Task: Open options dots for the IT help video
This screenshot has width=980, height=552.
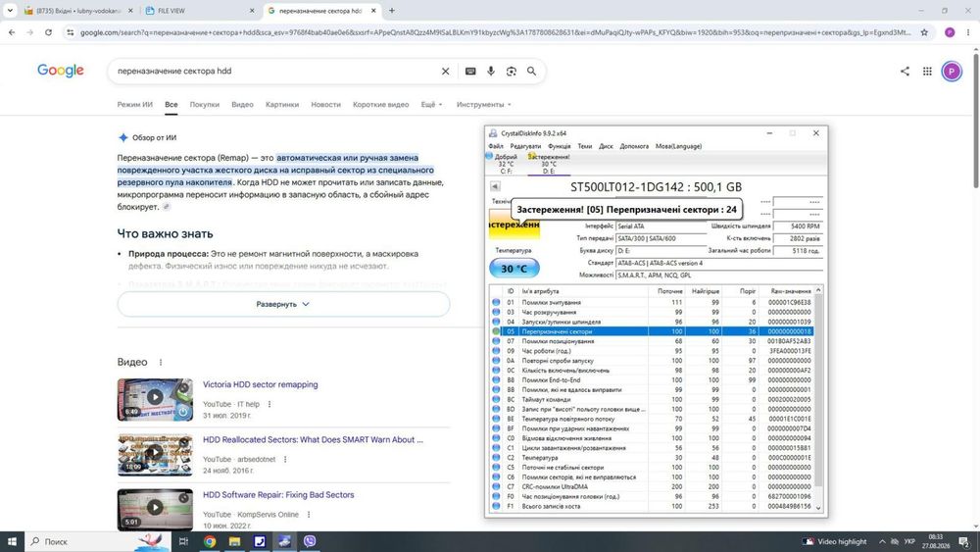Action: 269,404
